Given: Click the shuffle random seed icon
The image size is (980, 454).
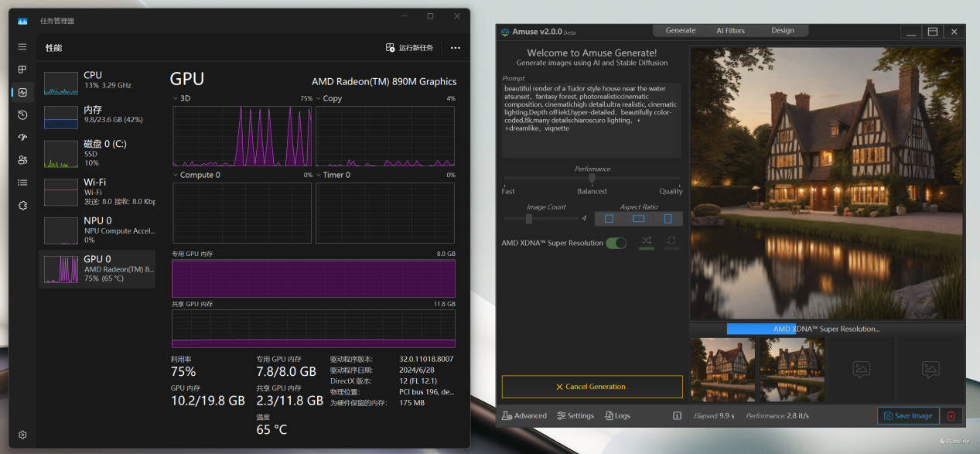Looking at the screenshot, I should [x=646, y=242].
